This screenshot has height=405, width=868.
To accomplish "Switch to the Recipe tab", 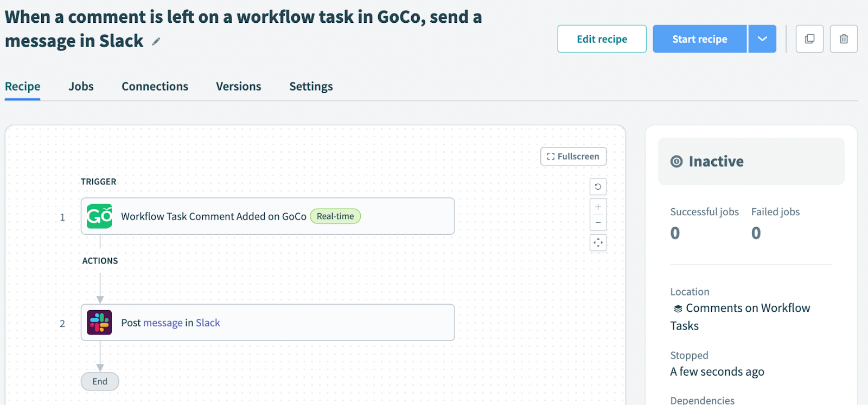I will [23, 87].
